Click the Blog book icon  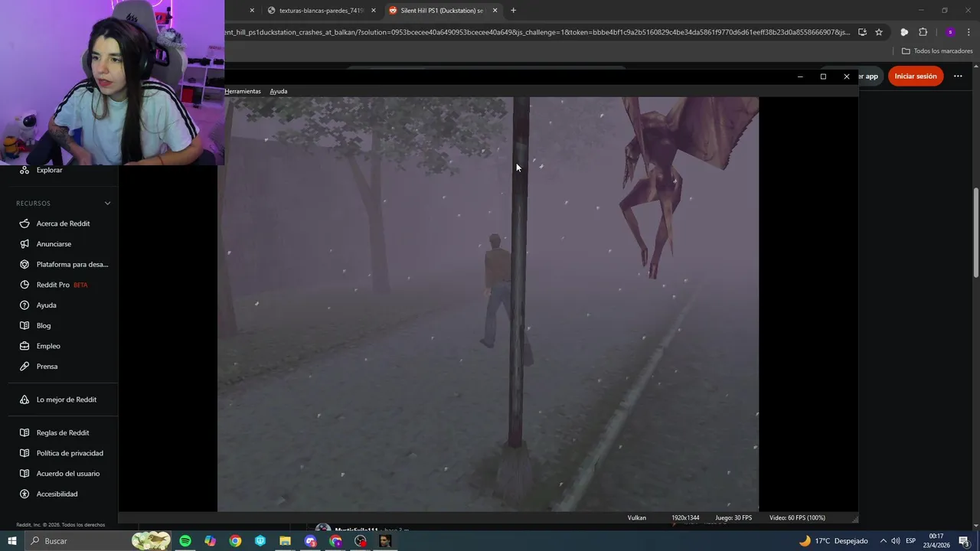(x=24, y=325)
